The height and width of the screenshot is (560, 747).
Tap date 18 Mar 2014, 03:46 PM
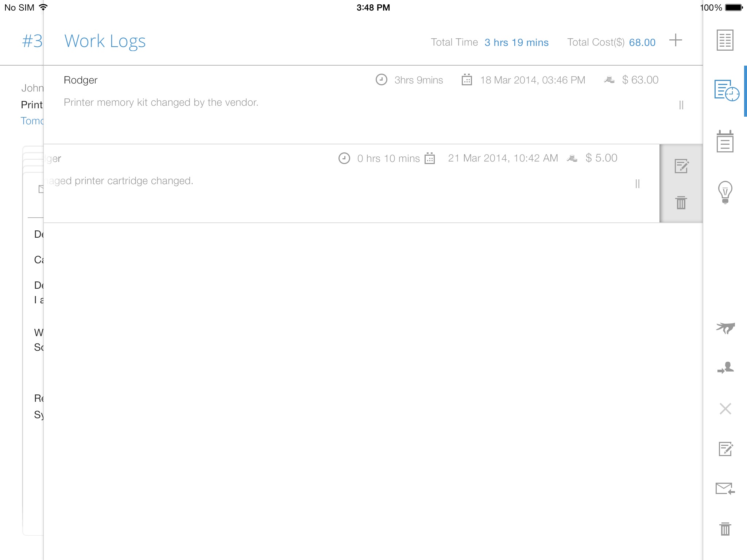533,80
